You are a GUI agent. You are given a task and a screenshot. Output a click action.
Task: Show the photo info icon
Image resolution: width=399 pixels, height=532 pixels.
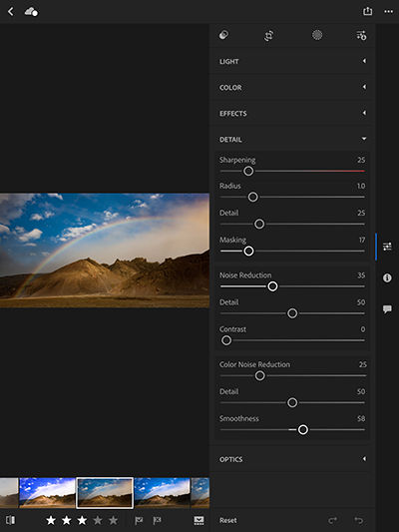click(x=387, y=277)
